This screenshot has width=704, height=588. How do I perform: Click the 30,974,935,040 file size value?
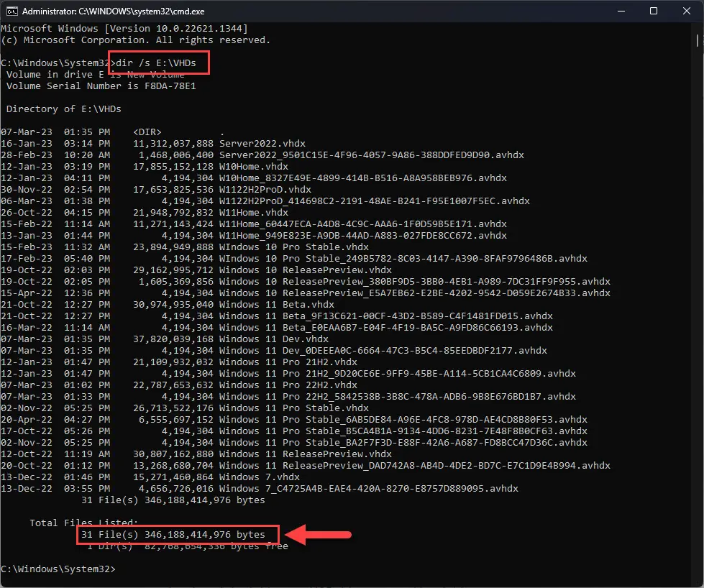[x=173, y=304]
